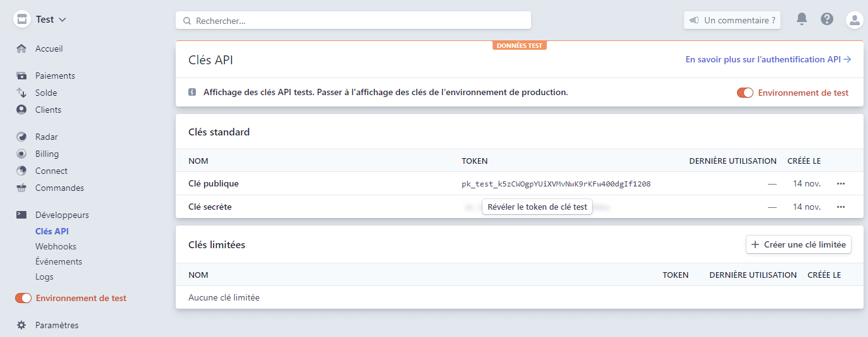Click Créer une clé limitée button
Image resolution: width=868 pixels, height=337 pixels.
(x=799, y=244)
